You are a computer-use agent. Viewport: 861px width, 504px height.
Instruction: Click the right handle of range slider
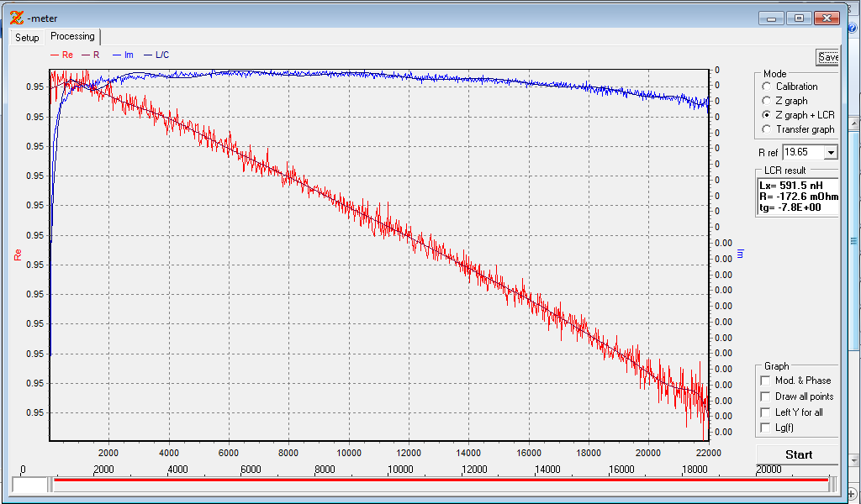click(832, 484)
